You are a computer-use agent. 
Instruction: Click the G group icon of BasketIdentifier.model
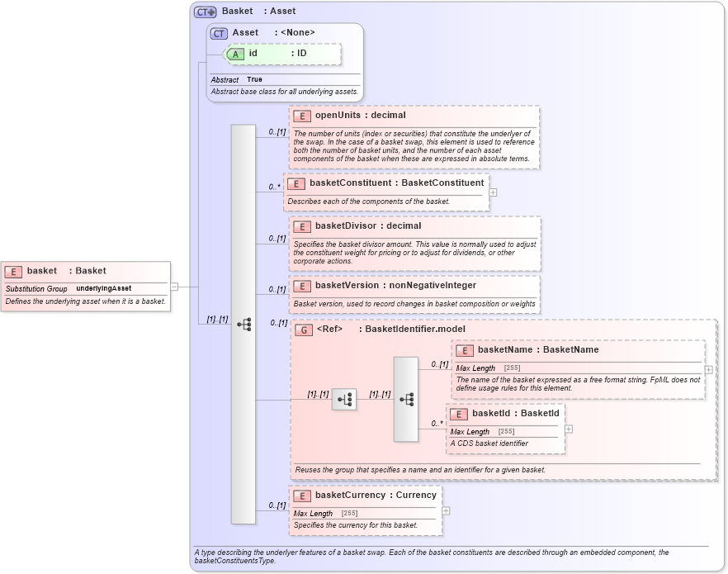(304, 330)
